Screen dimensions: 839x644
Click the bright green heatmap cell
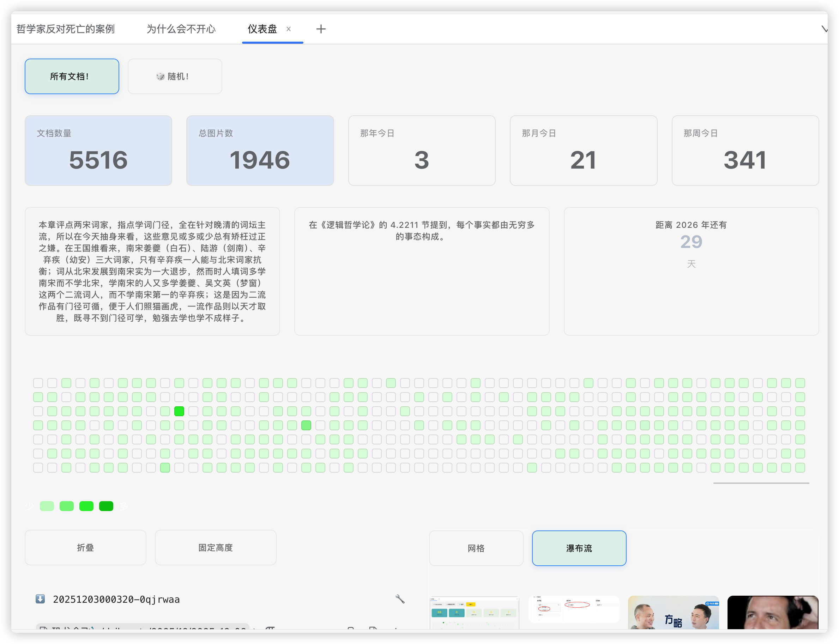click(x=179, y=411)
